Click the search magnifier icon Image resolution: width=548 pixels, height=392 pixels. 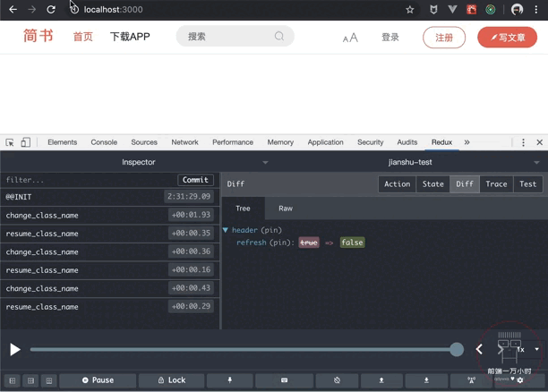pos(279,36)
